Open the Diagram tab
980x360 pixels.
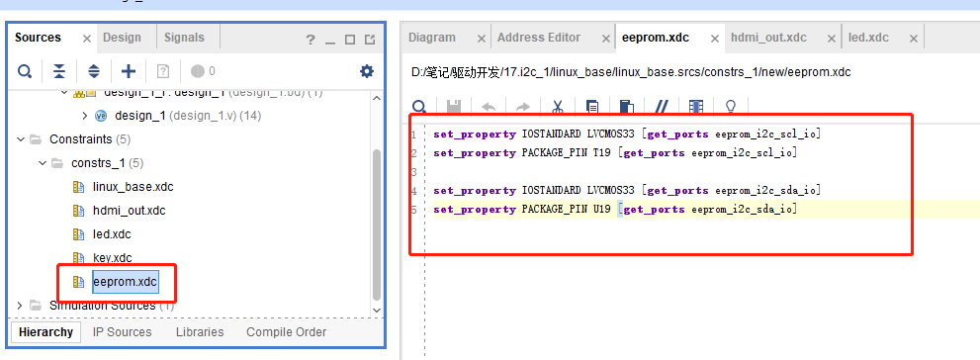(x=432, y=38)
